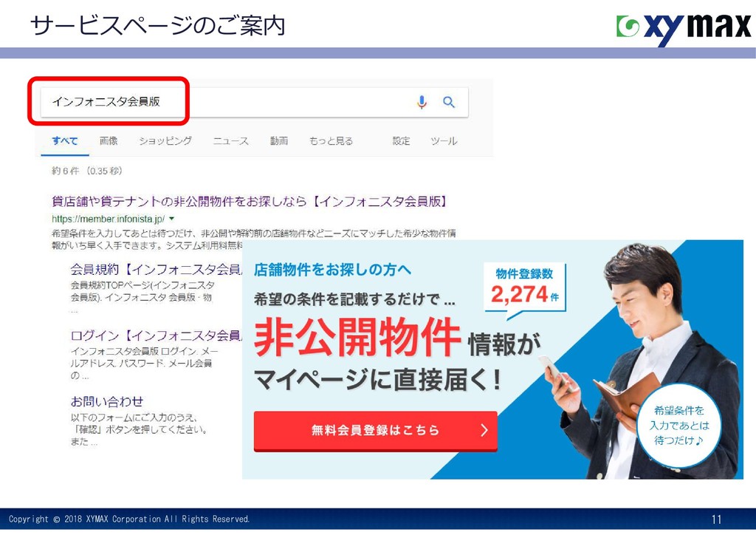Expand the arrow beside the result URL
This screenshot has width=756, height=535.
[x=171, y=219]
